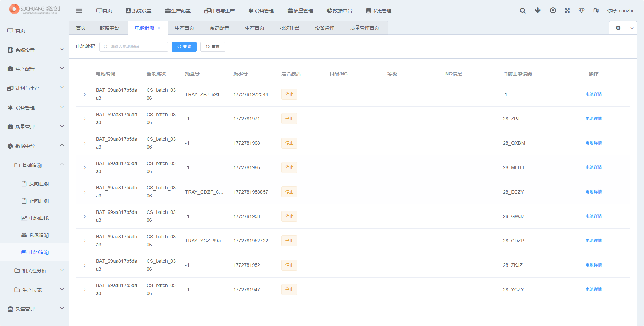Expand the row with process code 28_MFHJ
This screenshot has width=644, height=326.
click(x=85, y=167)
